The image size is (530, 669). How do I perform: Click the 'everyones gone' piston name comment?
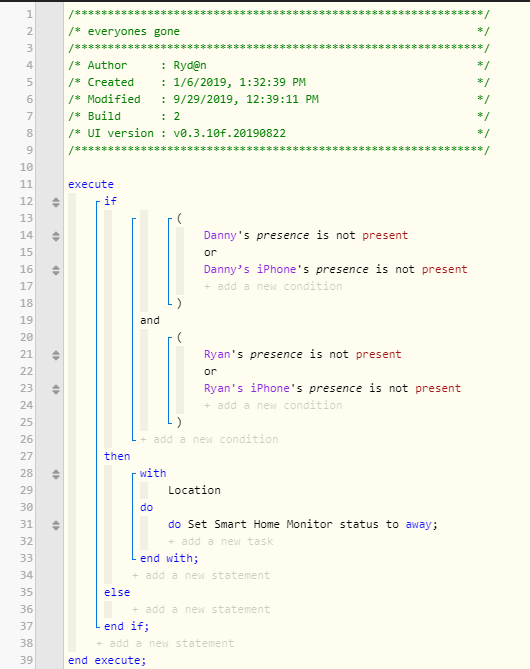pyautogui.click(x=134, y=32)
